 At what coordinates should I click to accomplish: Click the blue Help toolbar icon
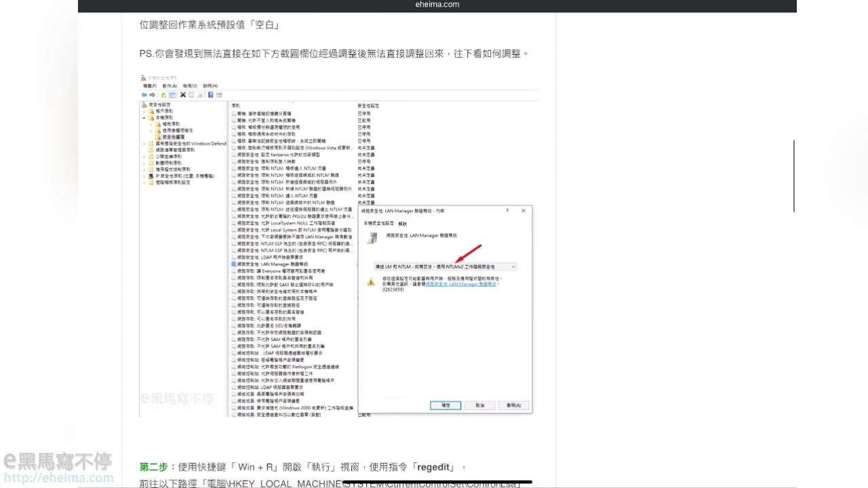pos(211,95)
